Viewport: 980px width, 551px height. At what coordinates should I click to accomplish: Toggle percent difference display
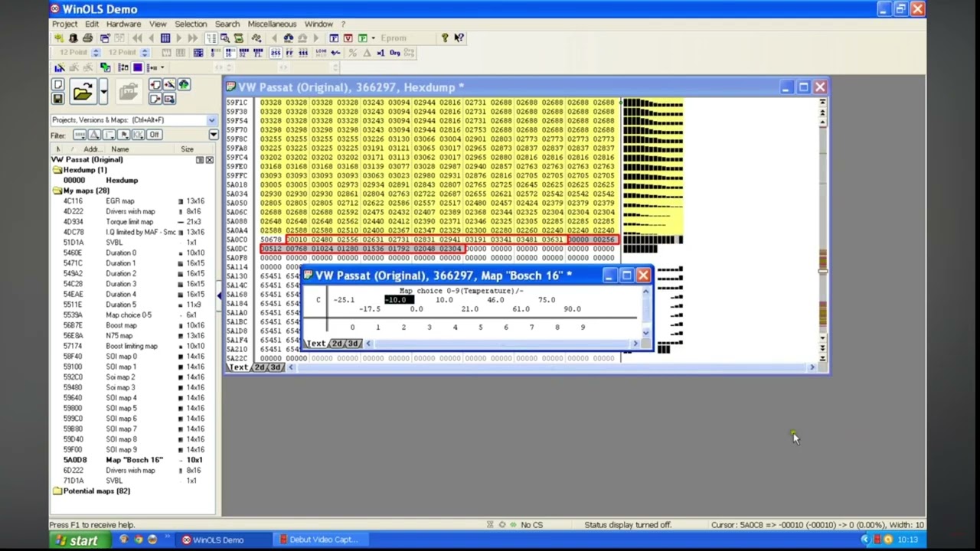pos(352,53)
